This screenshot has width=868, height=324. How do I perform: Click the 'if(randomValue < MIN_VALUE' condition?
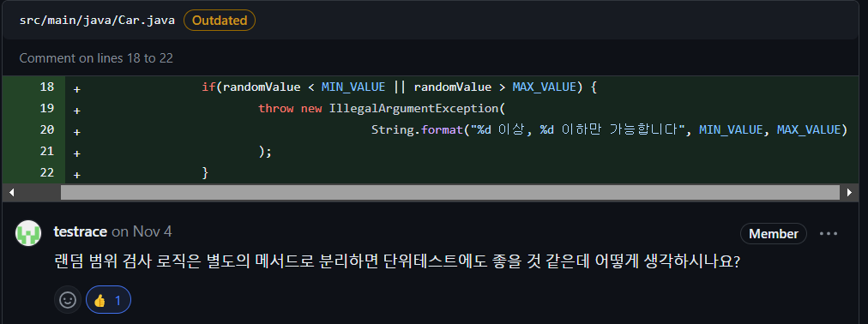click(x=293, y=87)
